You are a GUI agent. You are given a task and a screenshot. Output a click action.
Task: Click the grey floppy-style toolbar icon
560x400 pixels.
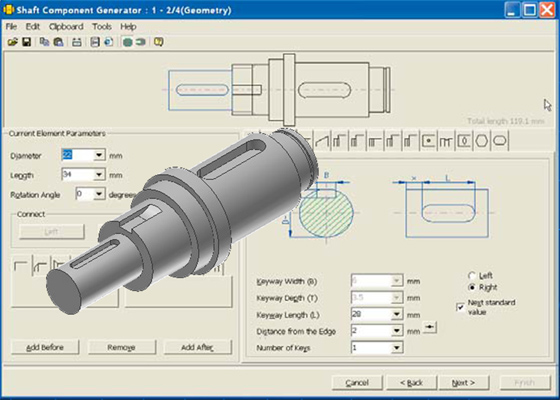(95, 42)
